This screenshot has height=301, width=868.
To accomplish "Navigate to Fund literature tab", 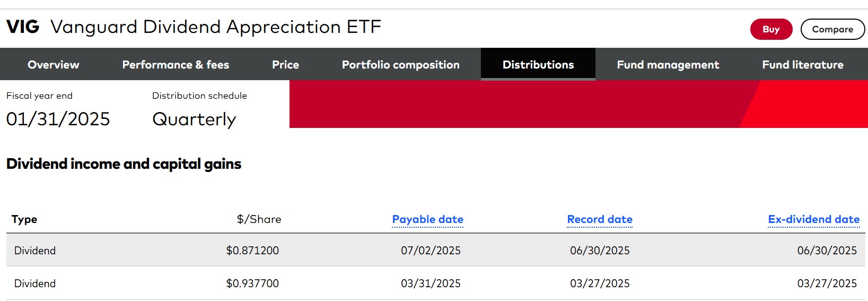I will click(802, 65).
